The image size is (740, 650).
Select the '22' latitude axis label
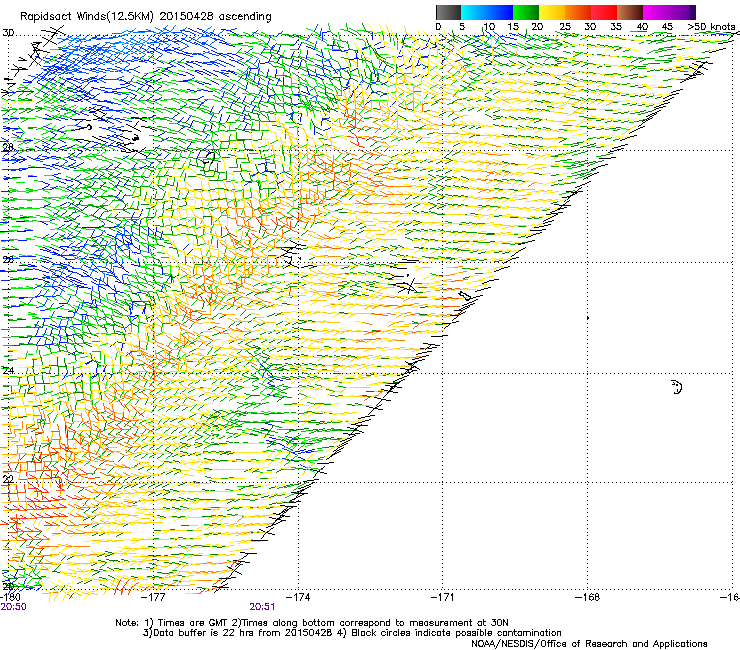[x=8, y=479]
